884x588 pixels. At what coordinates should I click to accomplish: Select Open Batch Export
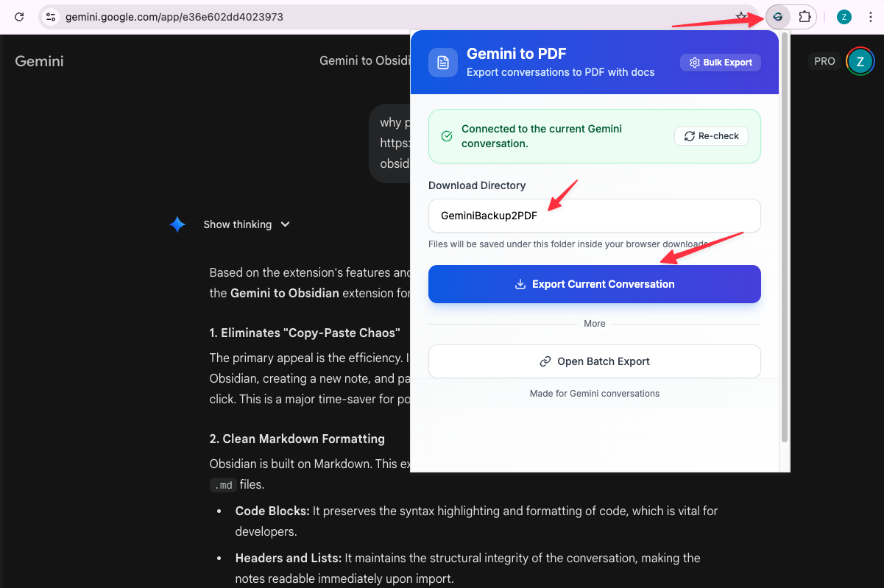594,361
